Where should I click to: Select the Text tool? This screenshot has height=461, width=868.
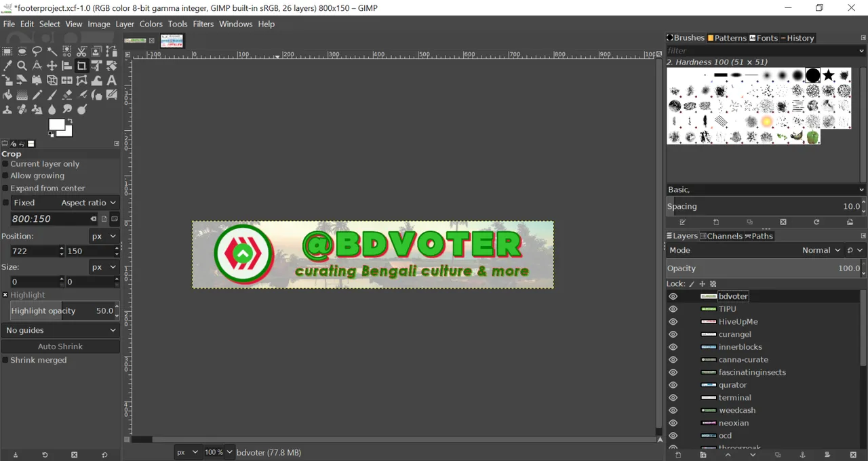pos(112,80)
